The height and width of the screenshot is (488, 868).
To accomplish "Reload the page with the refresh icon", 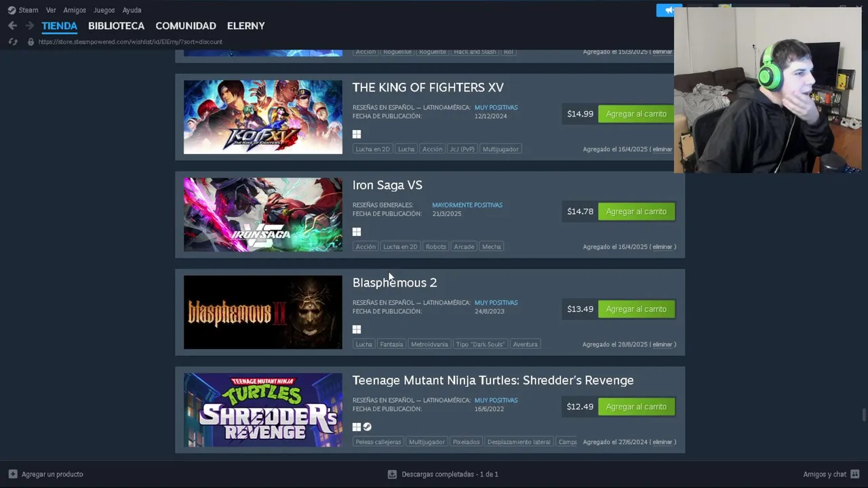I will pyautogui.click(x=12, y=41).
